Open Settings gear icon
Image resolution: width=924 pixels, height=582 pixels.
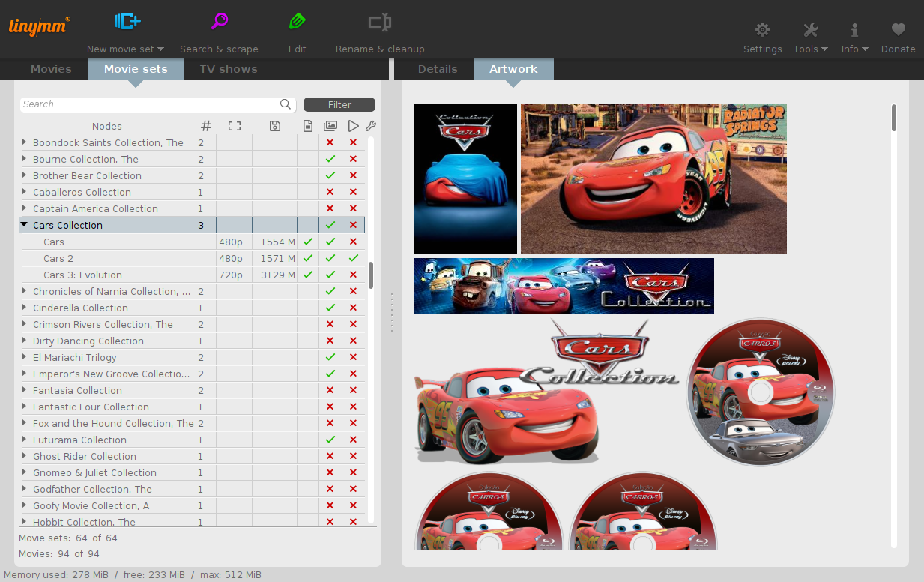762,30
